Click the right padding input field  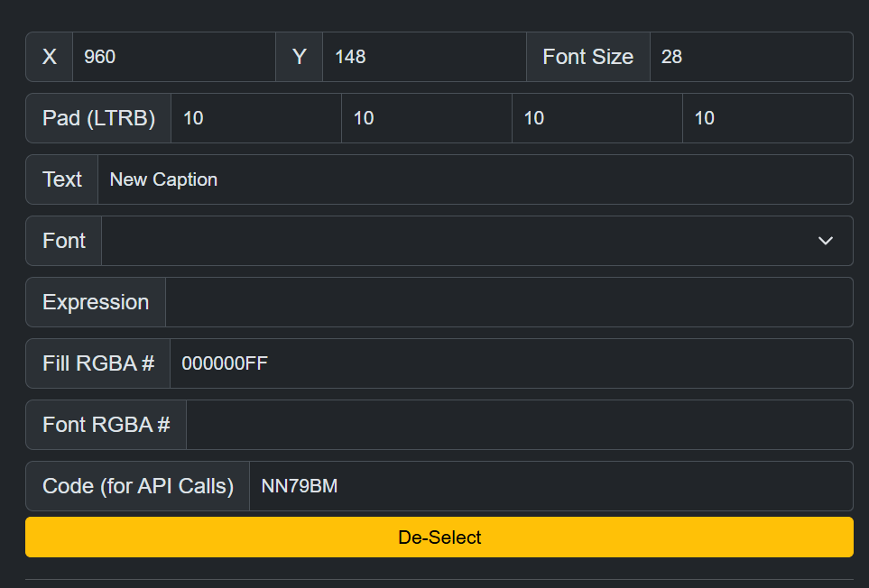(597, 118)
